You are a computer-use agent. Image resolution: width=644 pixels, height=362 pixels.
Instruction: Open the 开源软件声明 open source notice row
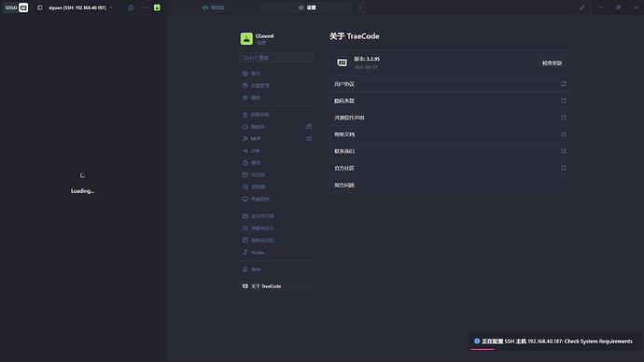pos(450,118)
